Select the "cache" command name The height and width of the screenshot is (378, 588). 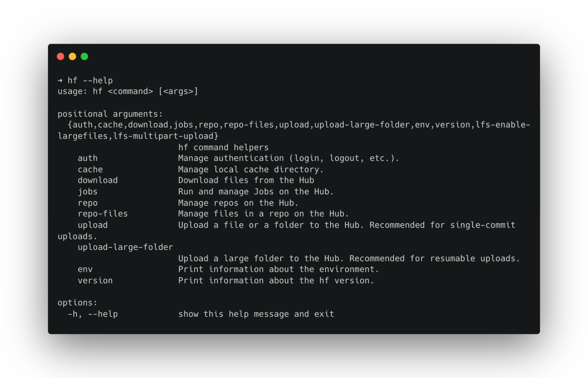(x=90, y=169)
